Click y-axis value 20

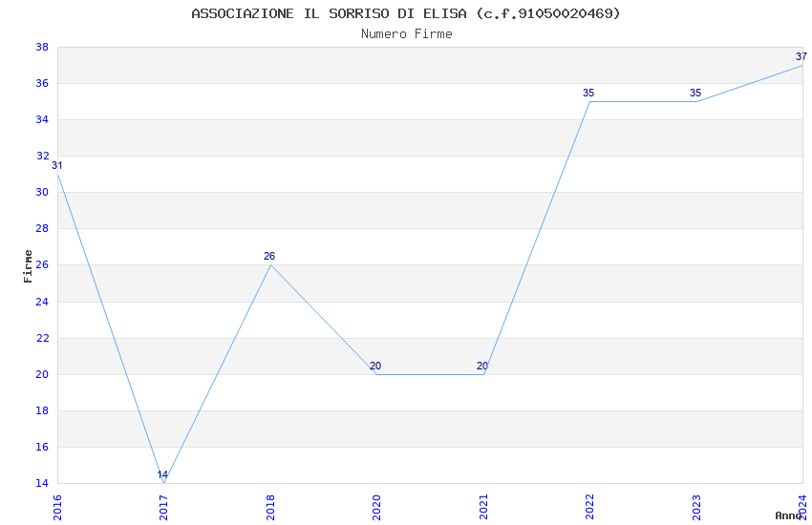42,374
